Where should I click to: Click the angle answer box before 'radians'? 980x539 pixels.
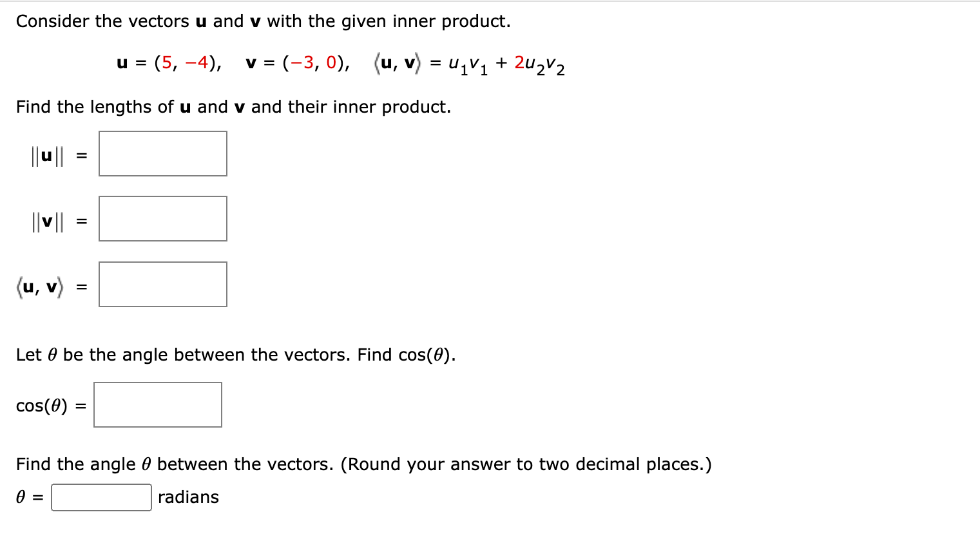[x=101, y=496]
